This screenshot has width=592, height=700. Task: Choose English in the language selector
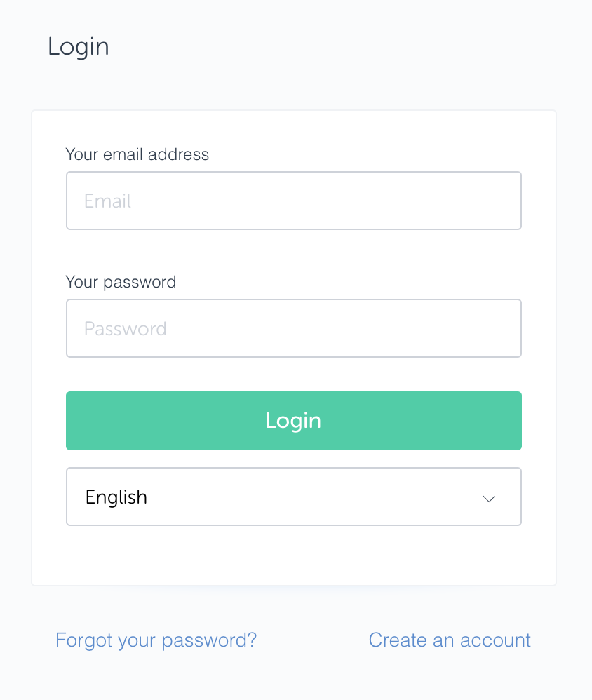(x=293, y=497)
